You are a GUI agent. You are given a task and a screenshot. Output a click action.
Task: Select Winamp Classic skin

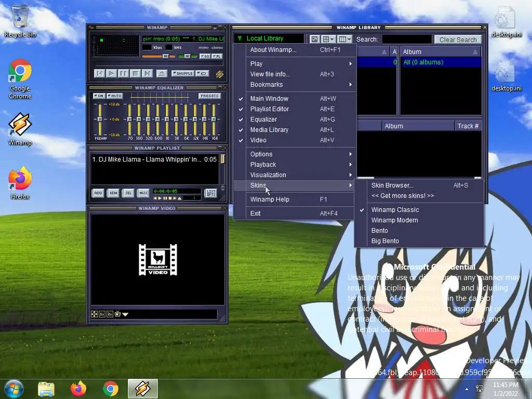(x=419, y=210)
